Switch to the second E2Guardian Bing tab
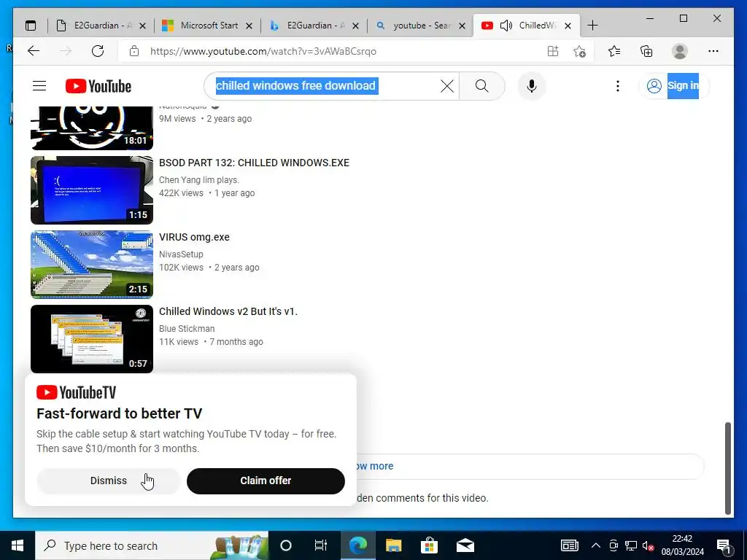Screen dimensions: 747x560 (314, 26)
